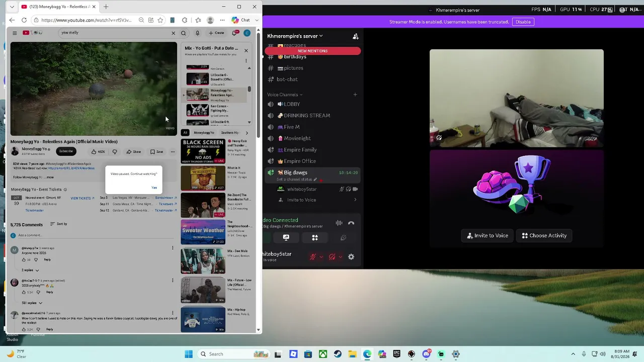
Task: Select the All filter chip
Action: coord(185,133)
